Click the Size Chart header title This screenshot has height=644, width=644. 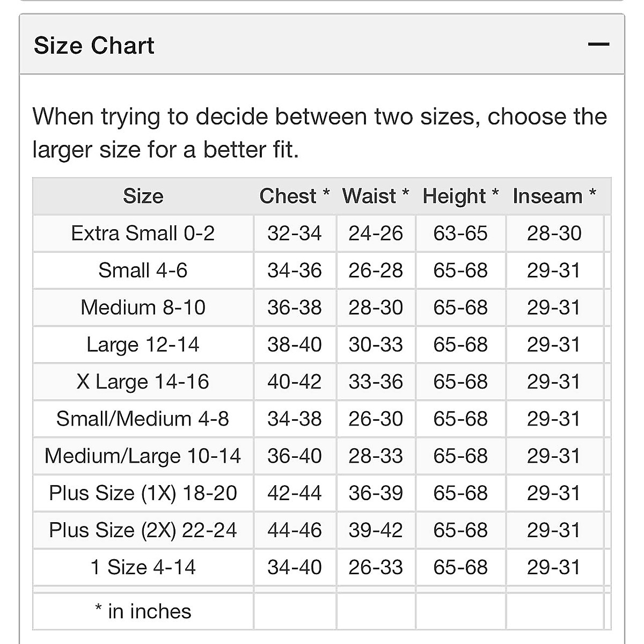click(x=94, y=45)
